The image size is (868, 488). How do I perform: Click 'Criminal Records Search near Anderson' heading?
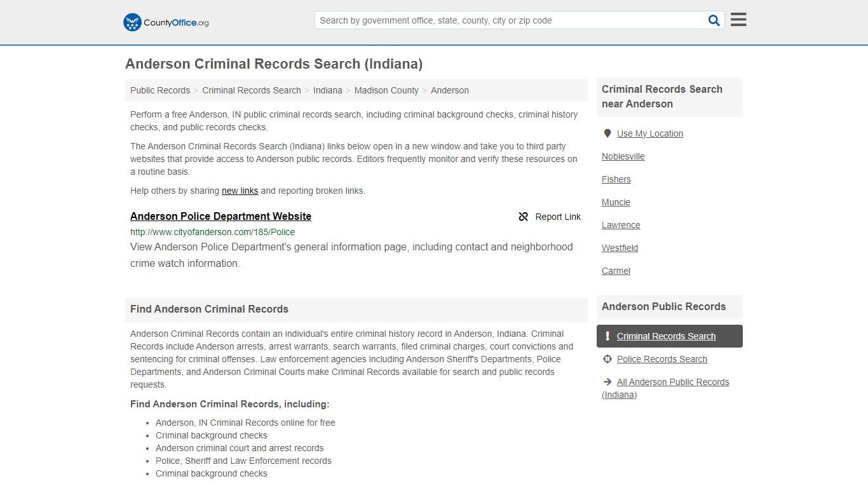[662, 97]
